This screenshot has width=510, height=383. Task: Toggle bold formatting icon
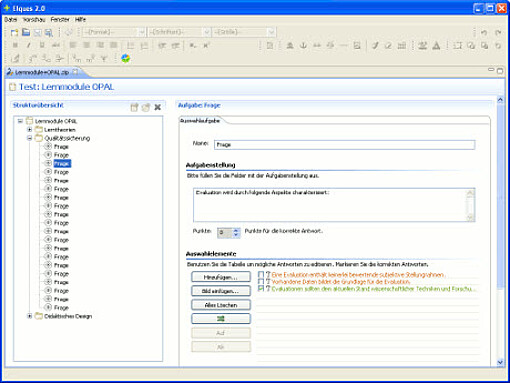(15, 45)
